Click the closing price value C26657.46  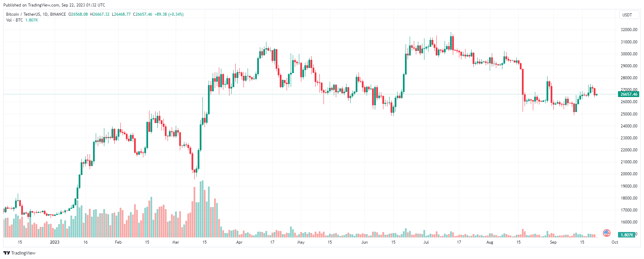(x=143, y=14)
